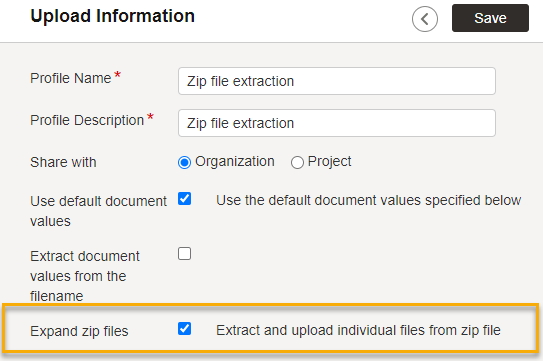Enable Extract document values from filename checkbox
Image resolution: width=543 pixels, height=361 pixels.
point(184,254)
